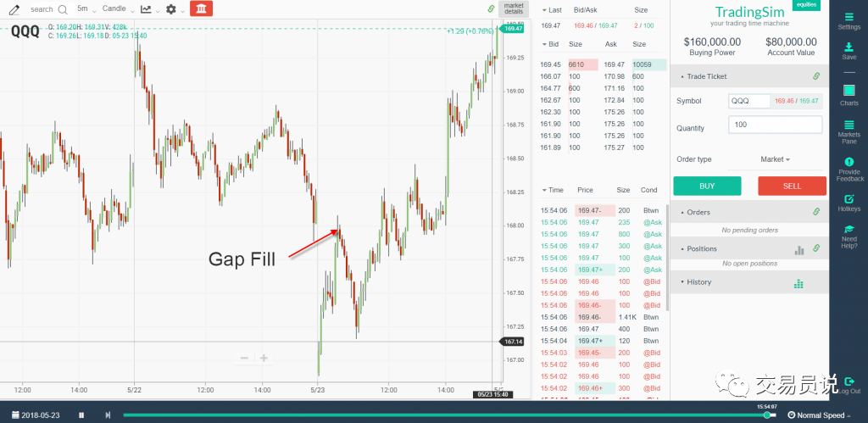Click the ask size 10059 cell
The height and width of the screenshot is (423, 868).
(x=649, y=64)
